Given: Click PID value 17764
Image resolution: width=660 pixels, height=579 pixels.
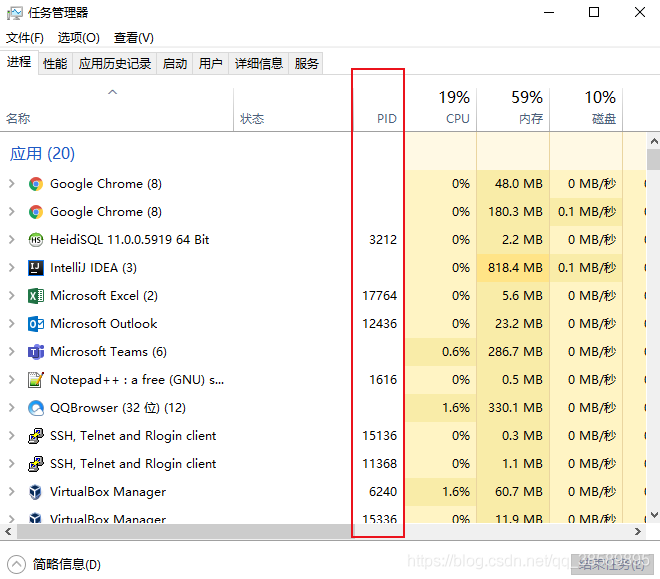Looking at the screenshot, I should coord(379,296).
